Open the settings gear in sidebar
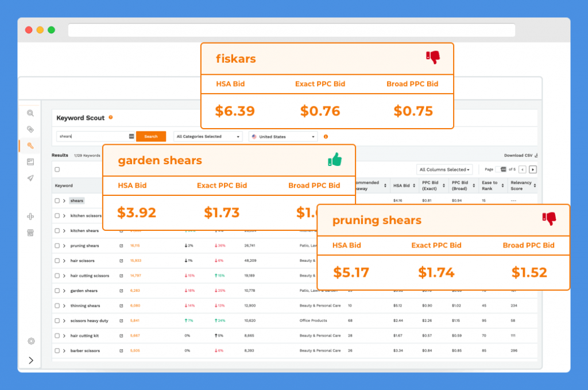 tap(31, 341)
